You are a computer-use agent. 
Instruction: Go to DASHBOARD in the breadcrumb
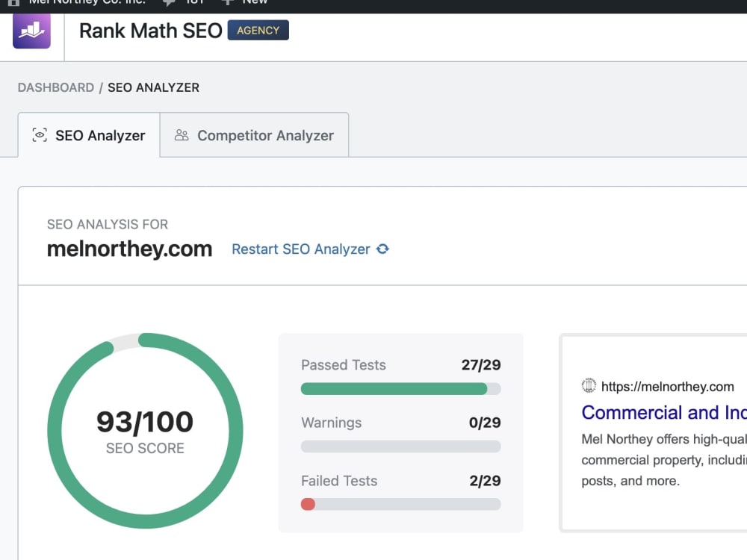pos(56,87)
